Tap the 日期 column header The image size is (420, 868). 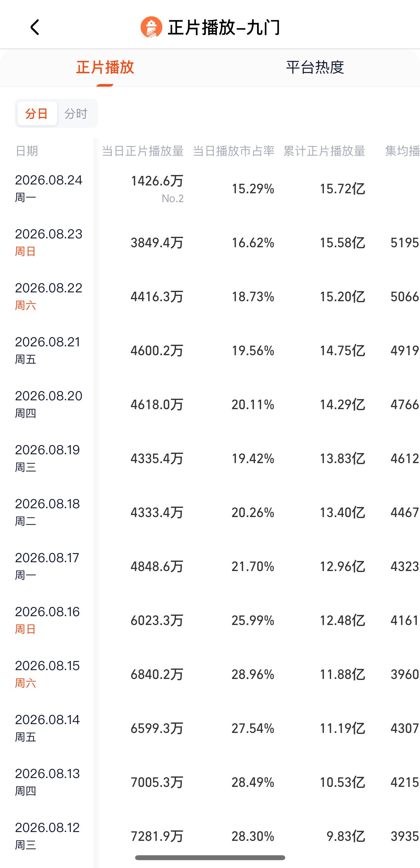click(x=26, y=151)
